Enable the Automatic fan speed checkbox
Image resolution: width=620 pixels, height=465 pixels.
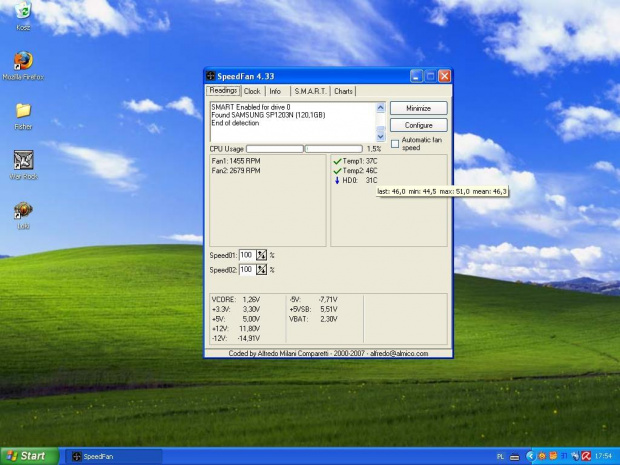click(x=395, y=144)
